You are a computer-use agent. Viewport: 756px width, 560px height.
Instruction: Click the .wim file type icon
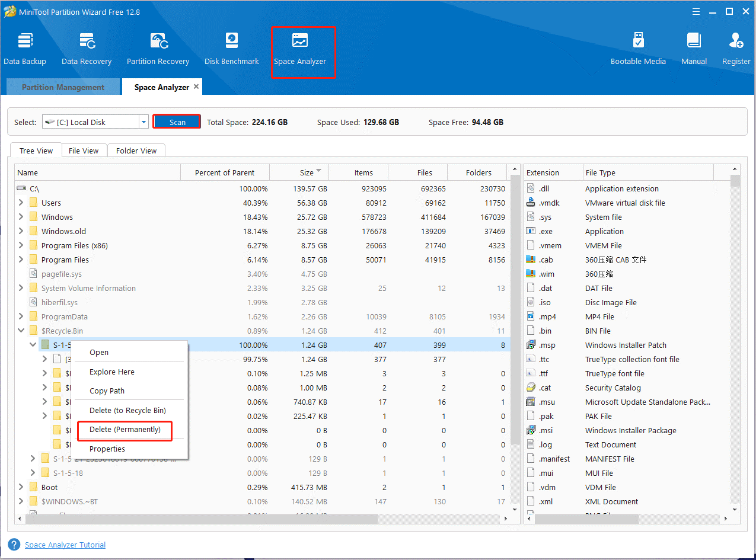[531, 274]
